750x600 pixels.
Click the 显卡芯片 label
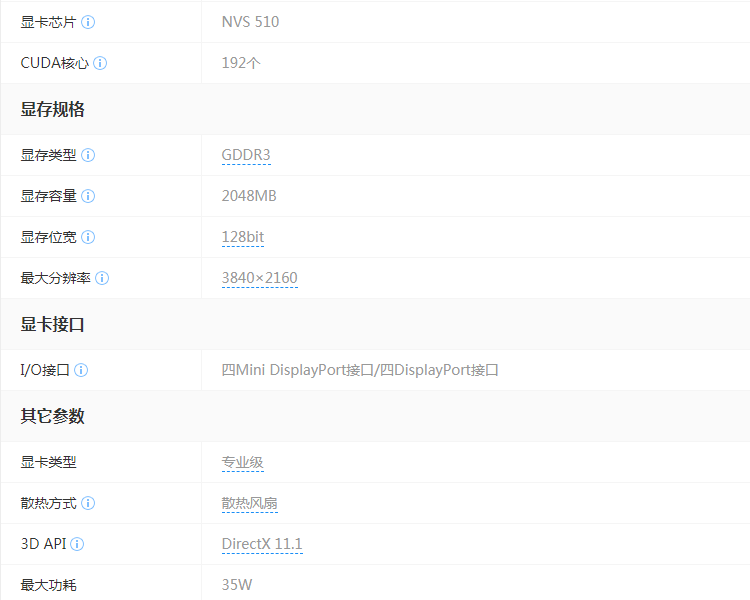(48, 22)
